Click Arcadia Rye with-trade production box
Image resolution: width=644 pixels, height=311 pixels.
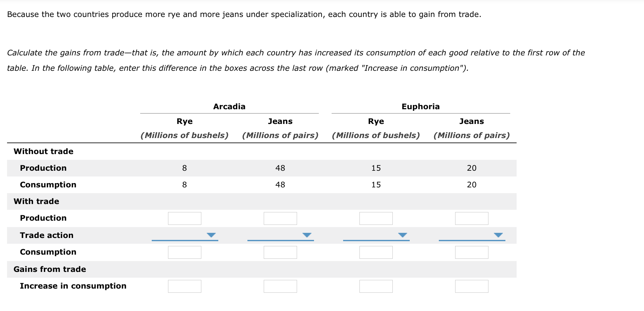tap(185, 218)
